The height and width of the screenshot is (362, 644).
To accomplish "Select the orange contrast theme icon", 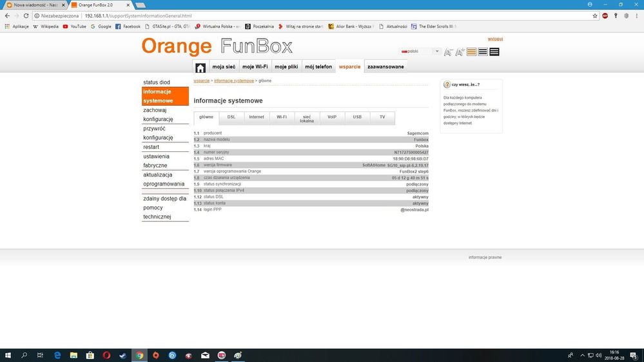I will click(x=471, y=52).
